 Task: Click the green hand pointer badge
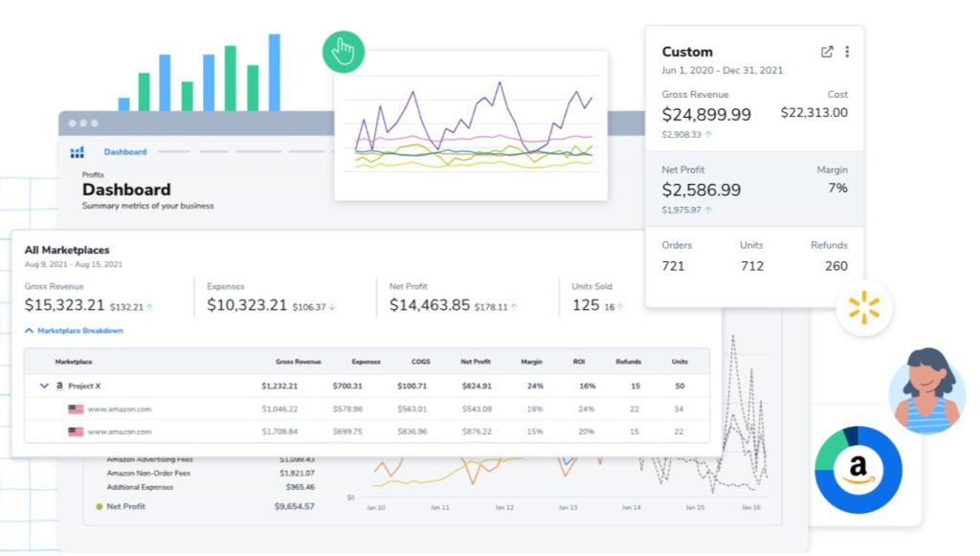344,52
